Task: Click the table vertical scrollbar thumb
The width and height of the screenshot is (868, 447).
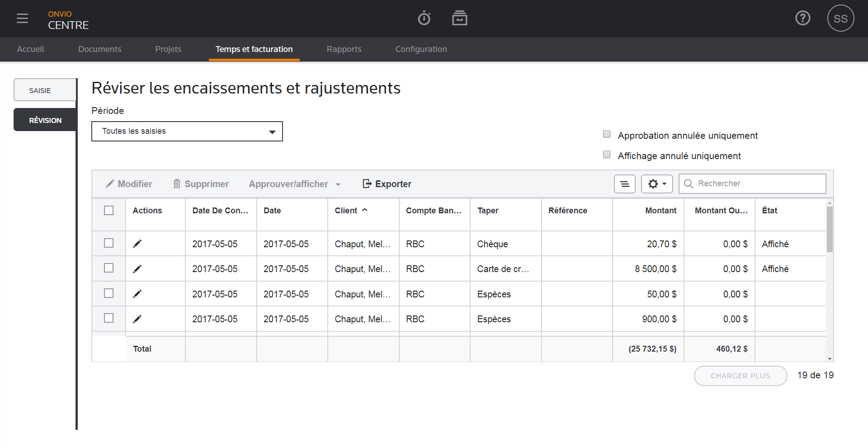Action: click(x=830, y=229)
